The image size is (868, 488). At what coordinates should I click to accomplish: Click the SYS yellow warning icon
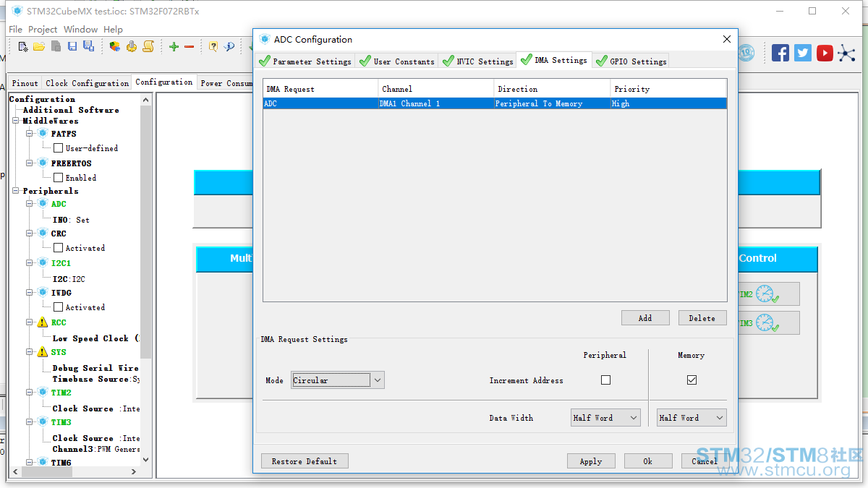pyautogui.click(x=43, y=352)
